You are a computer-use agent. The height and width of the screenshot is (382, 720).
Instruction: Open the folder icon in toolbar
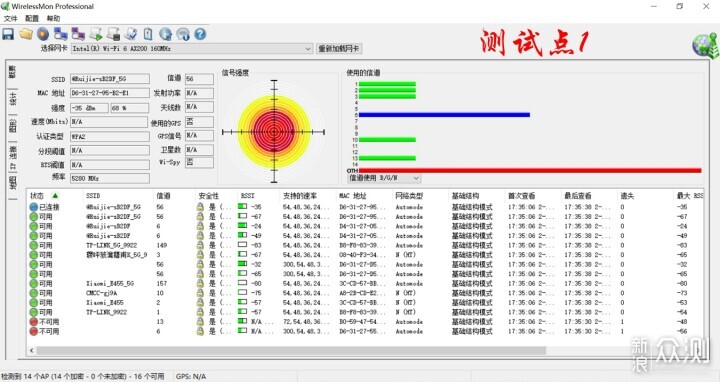coord(26,34)
